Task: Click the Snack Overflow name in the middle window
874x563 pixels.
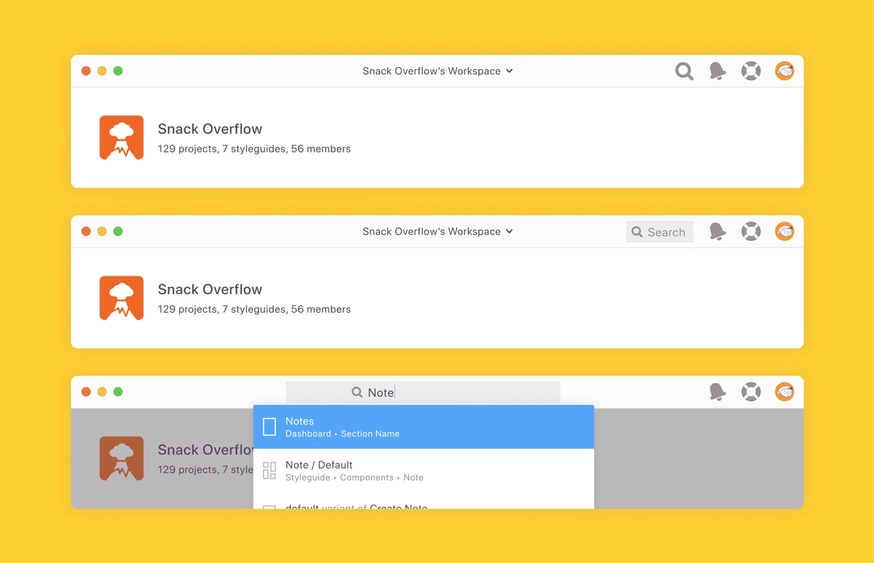Action: [x=210, y=289]
